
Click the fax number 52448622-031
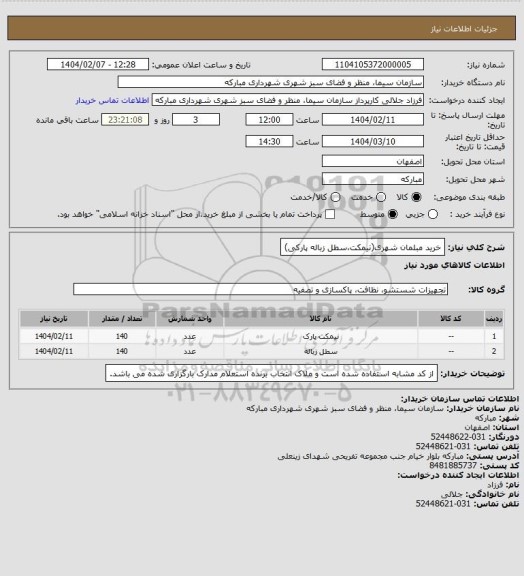[458, 437]
